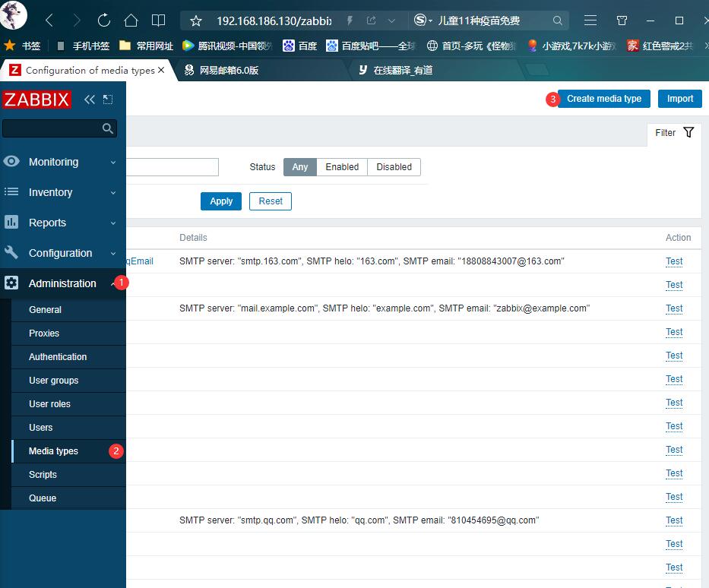Click the browser forward arrow

(x=77, y=21)
